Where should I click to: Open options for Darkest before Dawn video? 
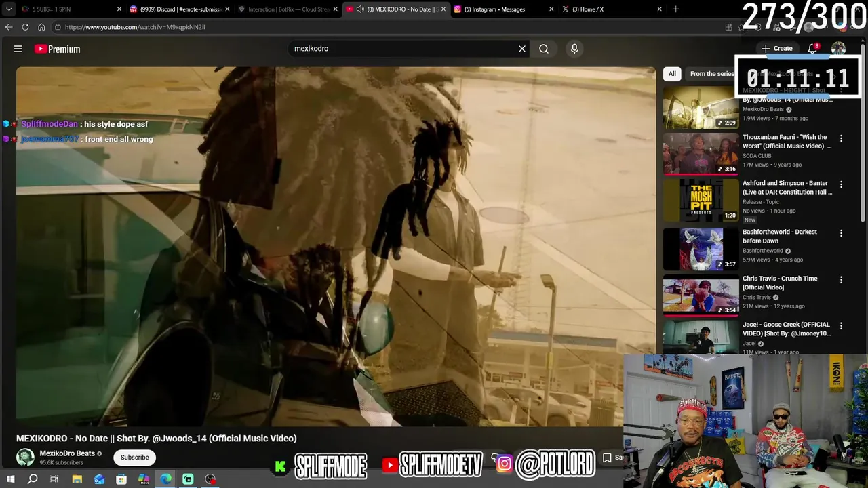tap(842, 233)
